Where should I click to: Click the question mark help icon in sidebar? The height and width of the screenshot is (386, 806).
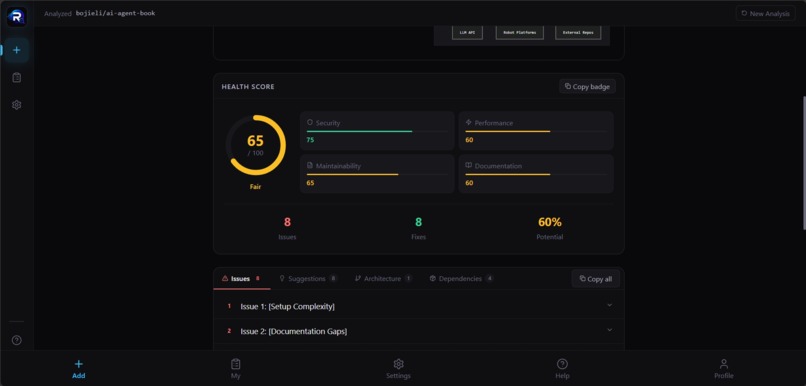pos(16,340)
